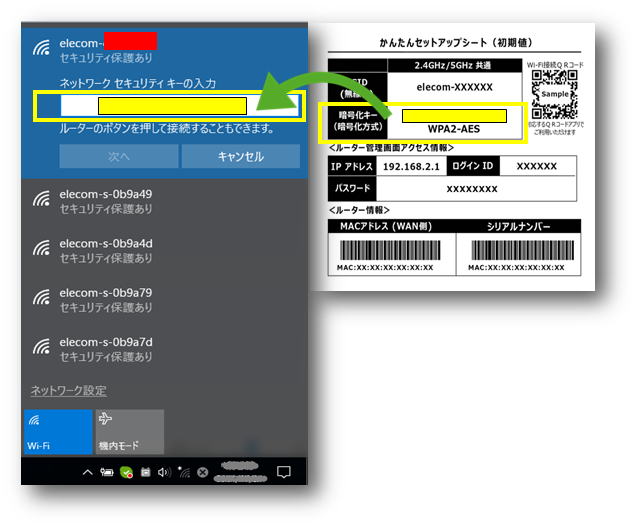Screen dimensions: 637x527
Task: Click the blurred taskbar clock
Action: point(240,472)
